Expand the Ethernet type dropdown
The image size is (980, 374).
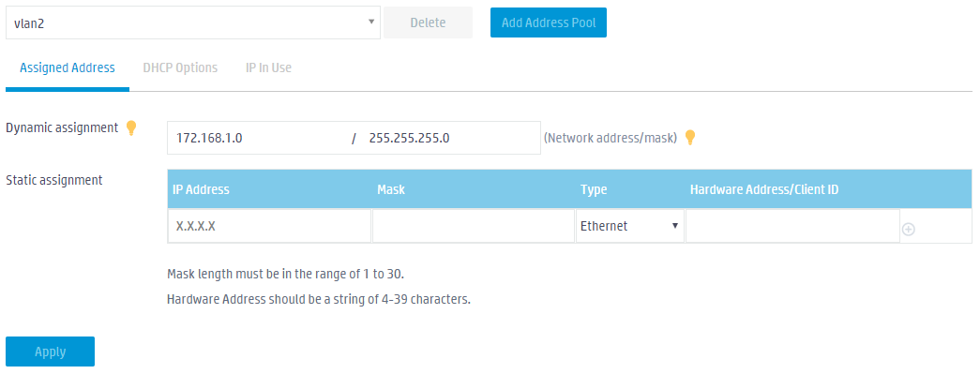point(630,226)
